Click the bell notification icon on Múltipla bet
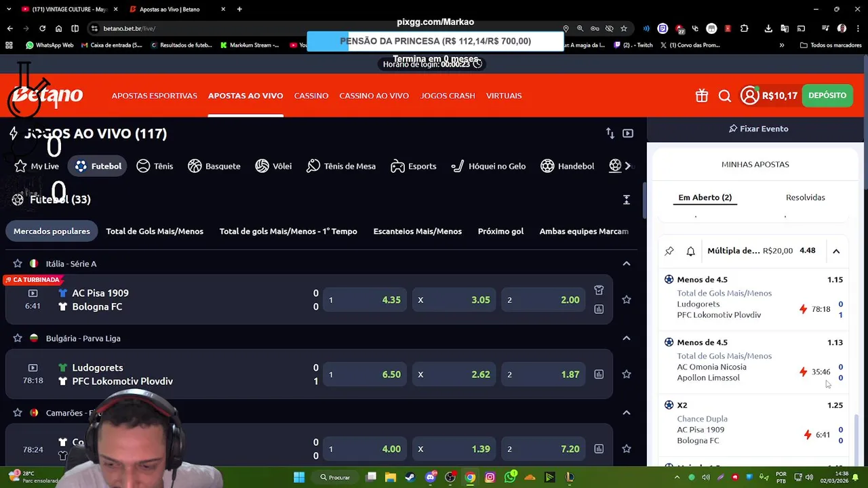 coord(690,251)
